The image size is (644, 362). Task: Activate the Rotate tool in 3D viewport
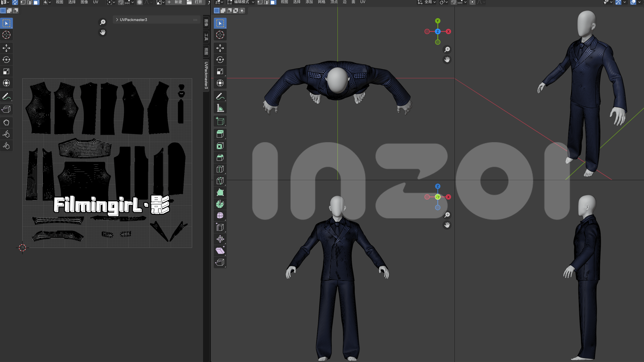pyautogui.click(x=220, y=60)
